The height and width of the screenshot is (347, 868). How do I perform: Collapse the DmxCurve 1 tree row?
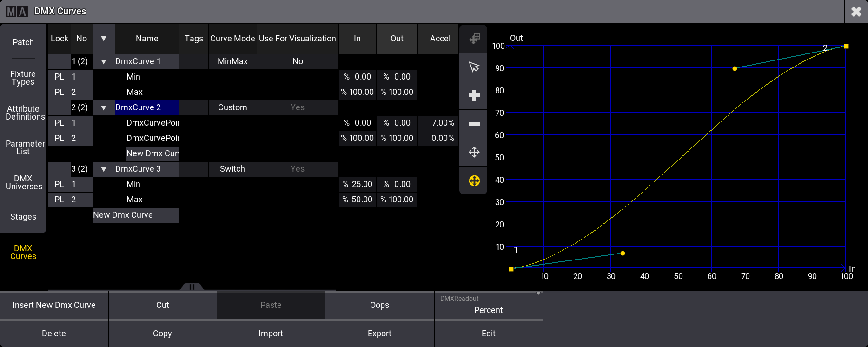pos(104,61)
